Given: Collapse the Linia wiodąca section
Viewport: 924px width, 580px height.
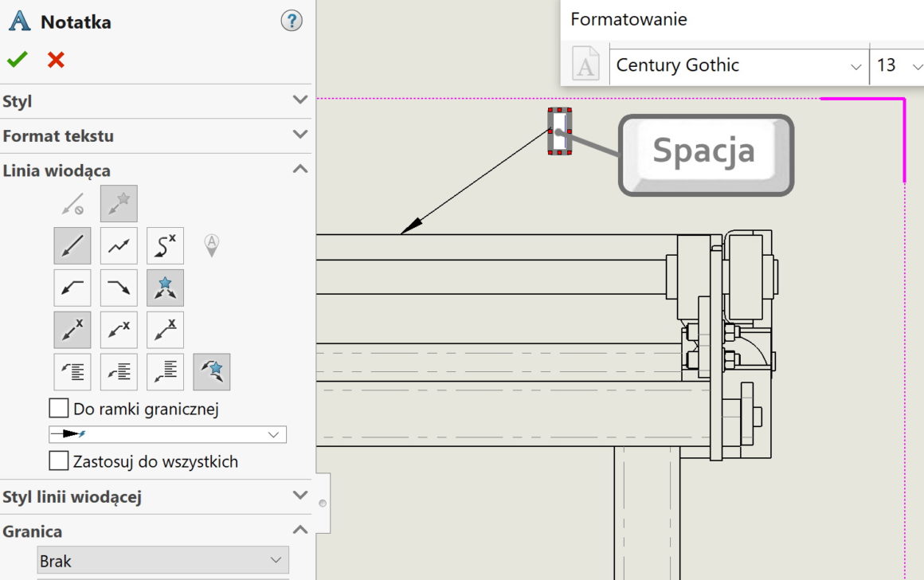Looking at the screenshot, I should (x=300, y=169).
